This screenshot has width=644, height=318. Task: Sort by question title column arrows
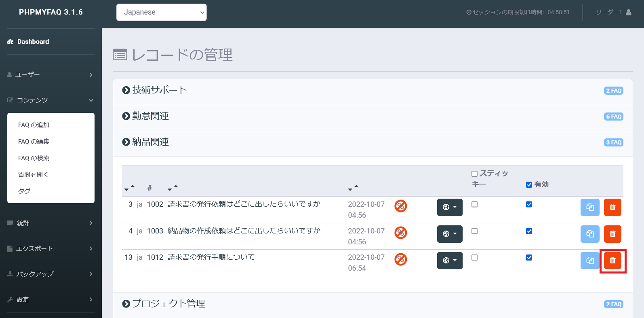173,188
